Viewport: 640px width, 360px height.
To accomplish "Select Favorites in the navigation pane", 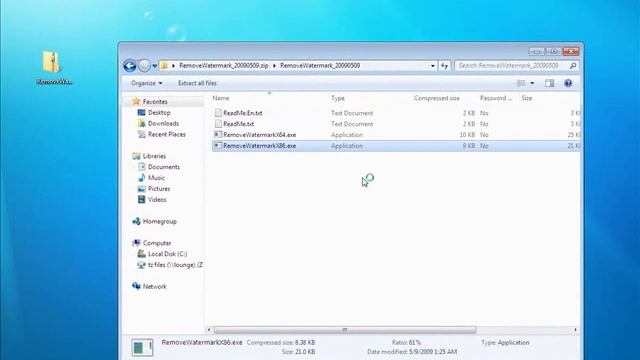I will (155, 102).
